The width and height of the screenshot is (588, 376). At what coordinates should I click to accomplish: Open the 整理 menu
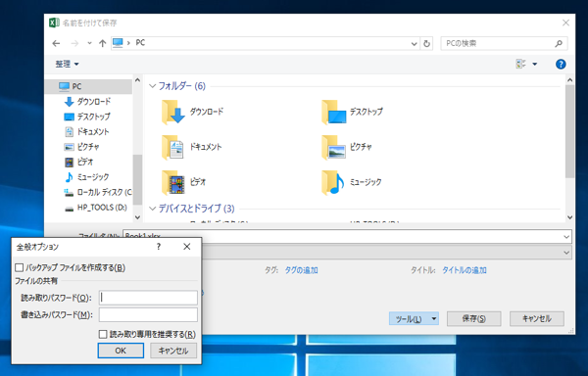(x=67, y=64)
